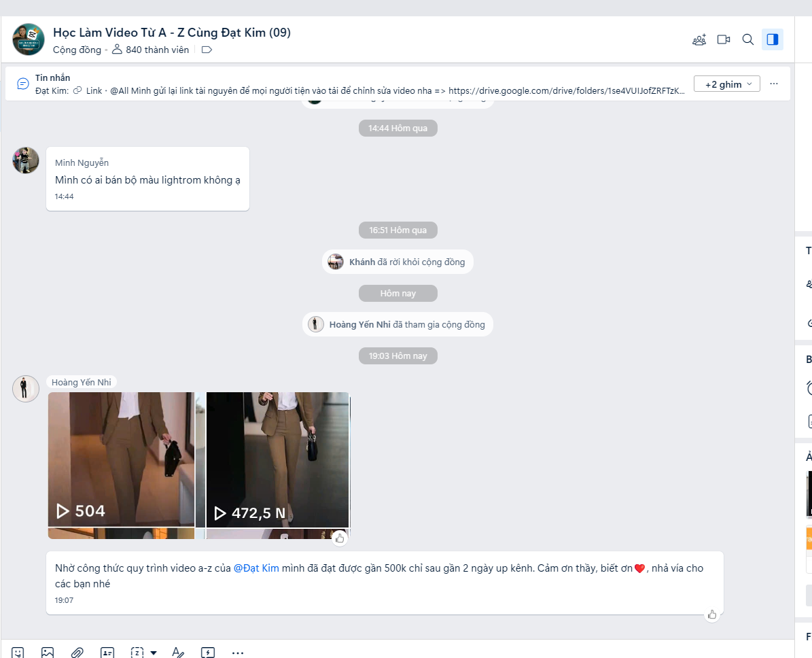
Task: Click the tag label icon beside member count
Action: (x=207, y=50)
